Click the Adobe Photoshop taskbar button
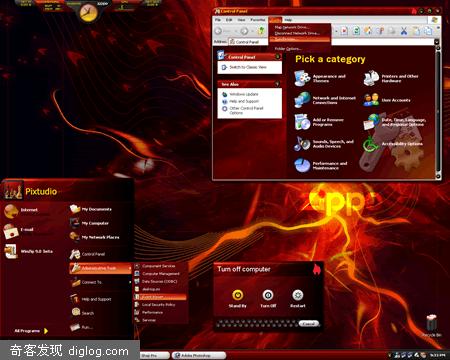Viewport: 450px width, 360px height. [198, 356]
